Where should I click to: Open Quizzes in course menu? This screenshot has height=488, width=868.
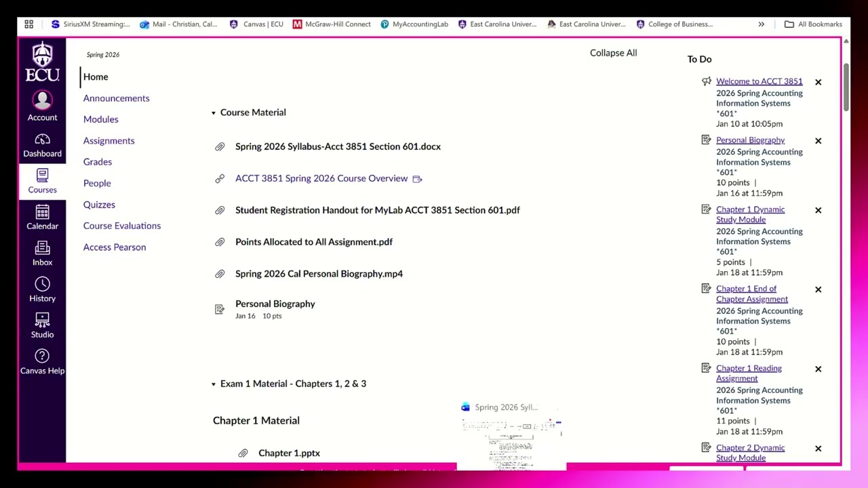(x=99, y=205)
